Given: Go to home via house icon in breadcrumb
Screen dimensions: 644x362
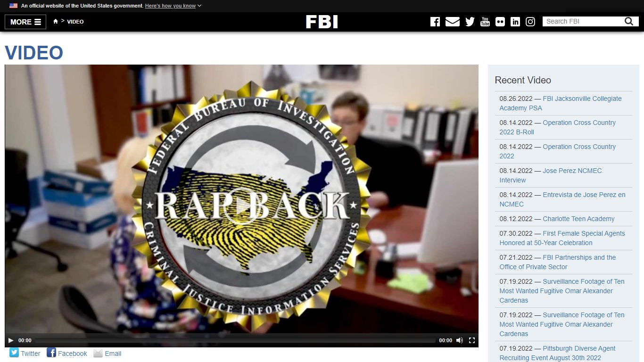Looking at the screenshot, I should 56,21.
